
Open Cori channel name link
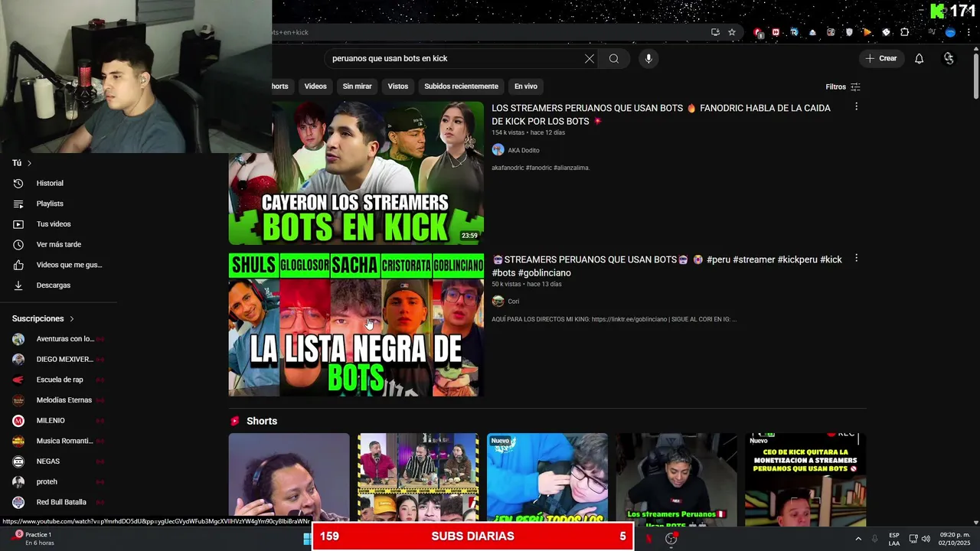point(514,302)
